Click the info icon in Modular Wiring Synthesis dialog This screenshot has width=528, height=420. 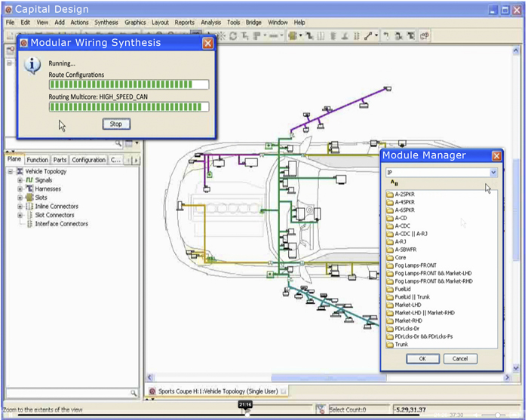pos(32,66)
